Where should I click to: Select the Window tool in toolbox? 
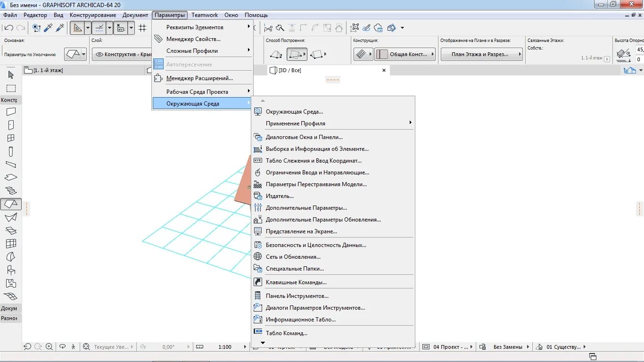(11, 138)
